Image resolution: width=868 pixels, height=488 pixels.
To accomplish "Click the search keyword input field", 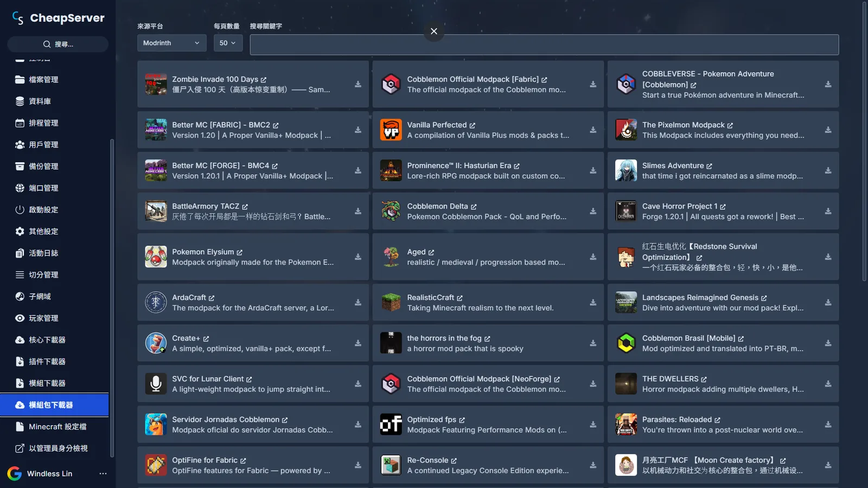I will 544,45.
